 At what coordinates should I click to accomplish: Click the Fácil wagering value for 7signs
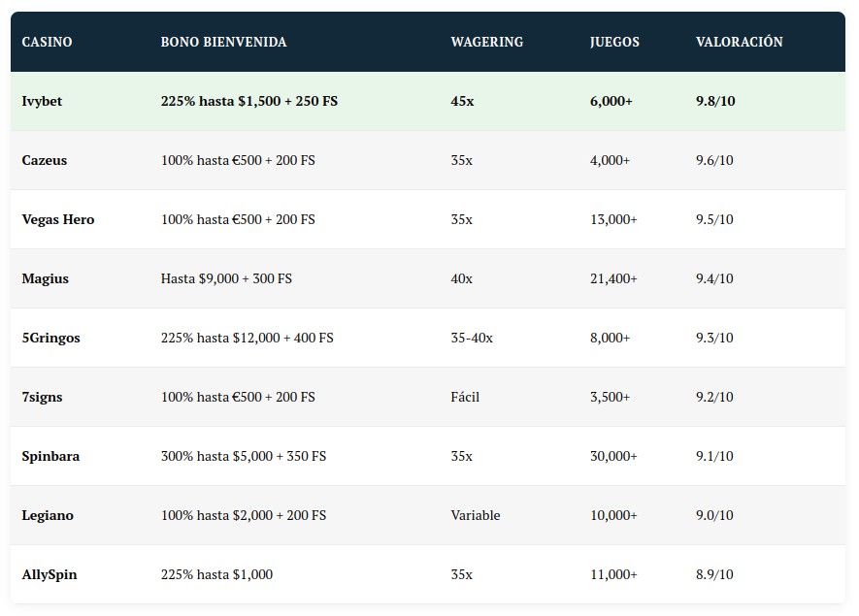465,397
